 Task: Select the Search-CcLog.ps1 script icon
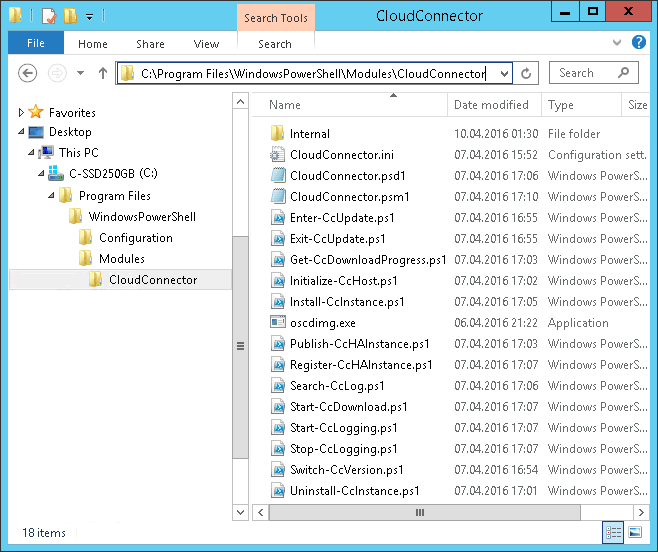(x=277, y=386)
